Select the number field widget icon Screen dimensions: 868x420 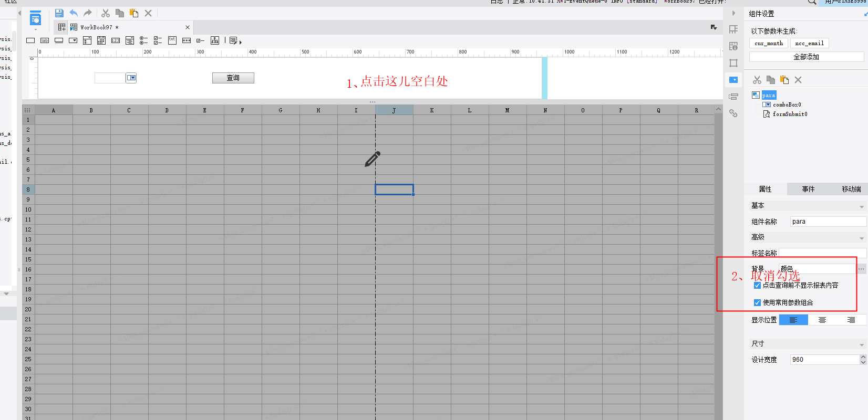tap(116, 40)
